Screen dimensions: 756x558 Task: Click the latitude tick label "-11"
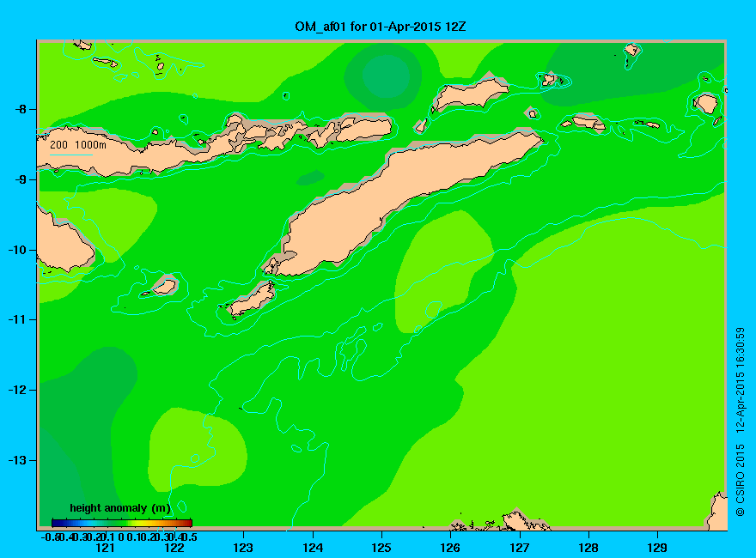pyautogui.click(x=18, y=319)
